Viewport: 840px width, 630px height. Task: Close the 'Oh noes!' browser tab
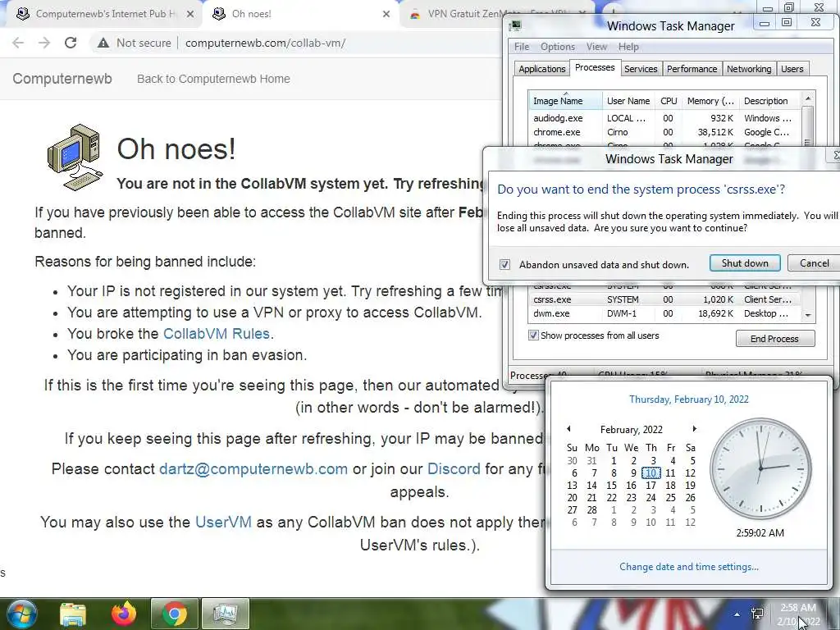click(386, 14)
